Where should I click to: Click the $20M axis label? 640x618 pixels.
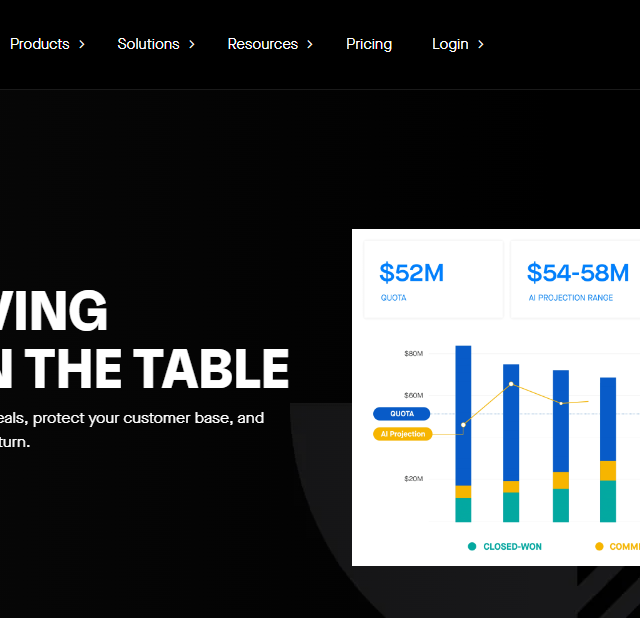click(x=413, y=478)
